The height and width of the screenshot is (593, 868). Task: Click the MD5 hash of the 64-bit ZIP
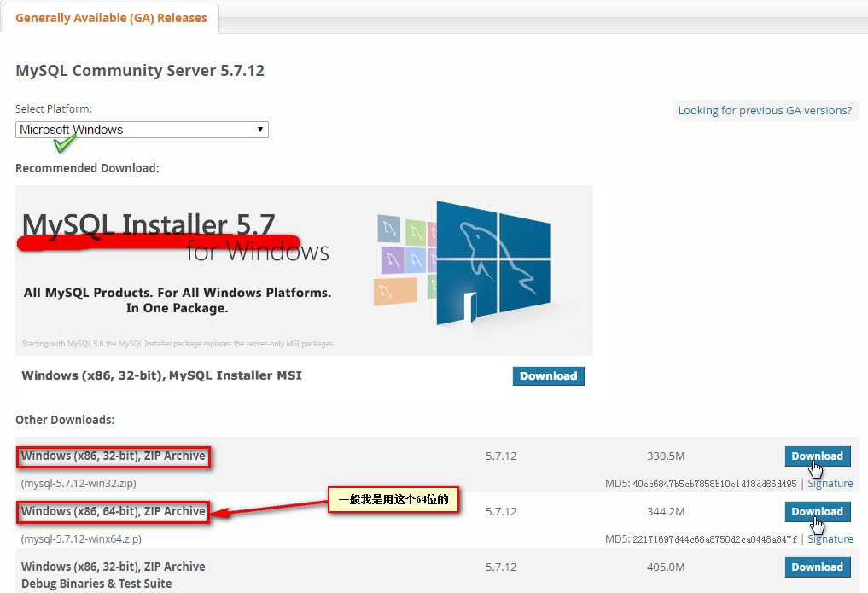pos(714,539)
